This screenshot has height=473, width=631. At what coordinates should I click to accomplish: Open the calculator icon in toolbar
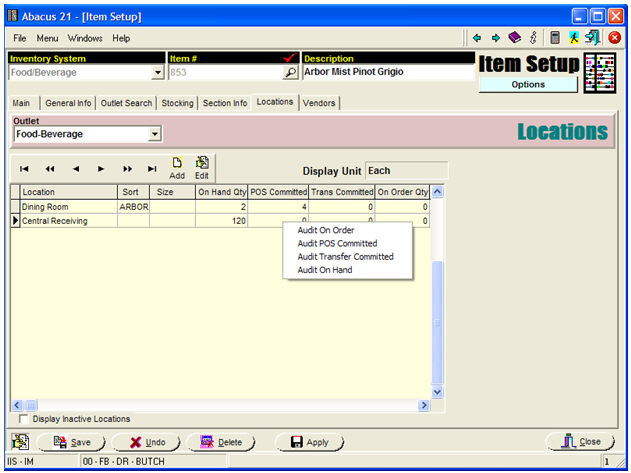click(555, 38)
